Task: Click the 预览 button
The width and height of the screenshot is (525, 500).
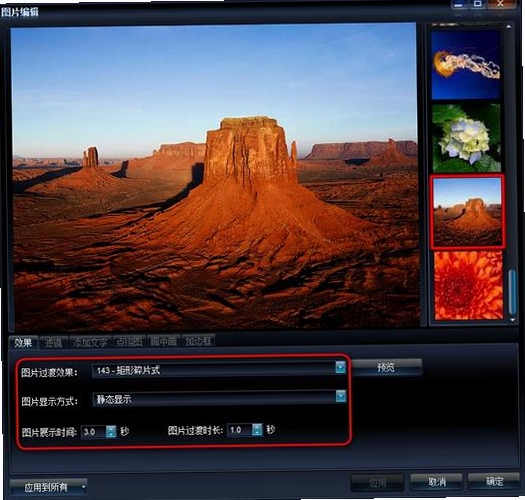Action: (386, 368)
